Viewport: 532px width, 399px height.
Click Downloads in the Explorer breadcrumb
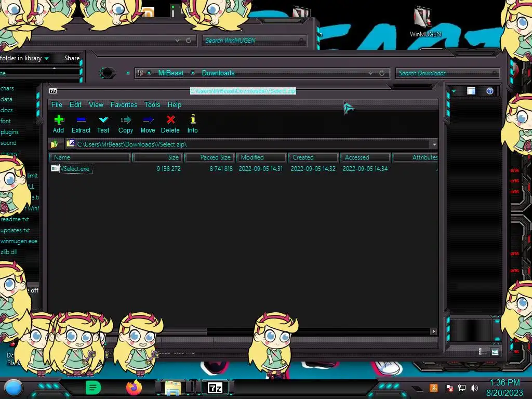[x=218, y=73]
